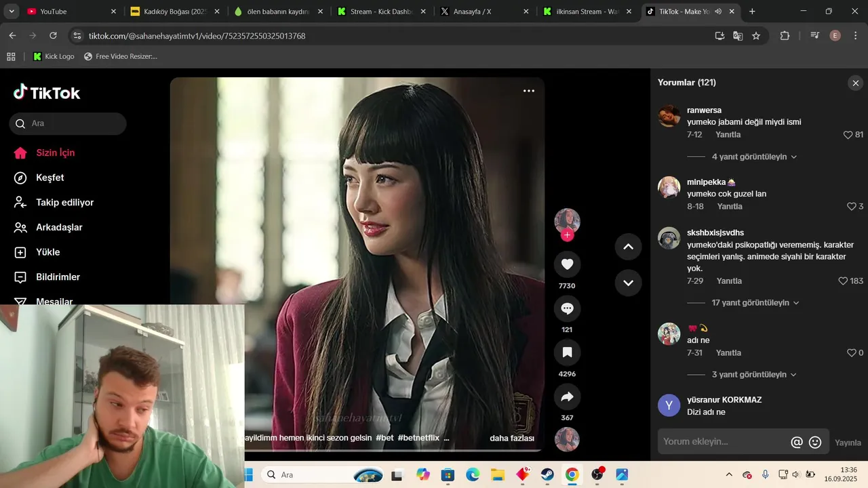Open Chrome extensions puzzle icon
The image size is (868, 488).
click(785, 36)
